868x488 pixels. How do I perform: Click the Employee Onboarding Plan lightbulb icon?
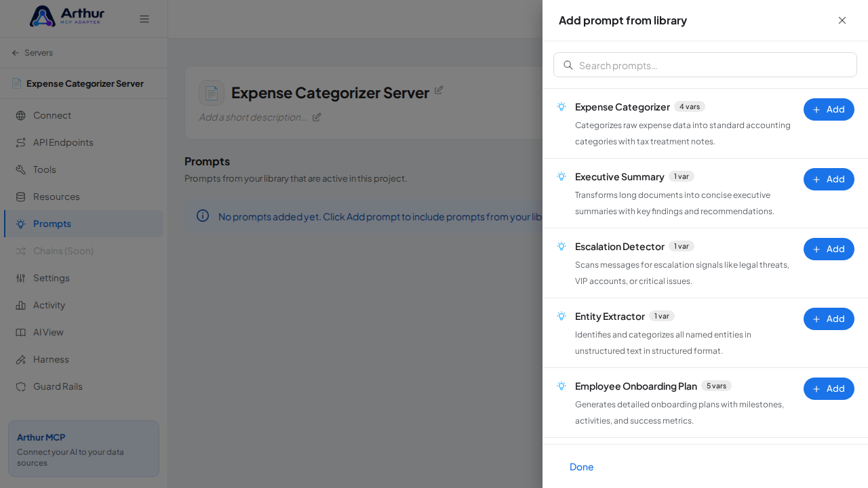click(x=561, y=386)
